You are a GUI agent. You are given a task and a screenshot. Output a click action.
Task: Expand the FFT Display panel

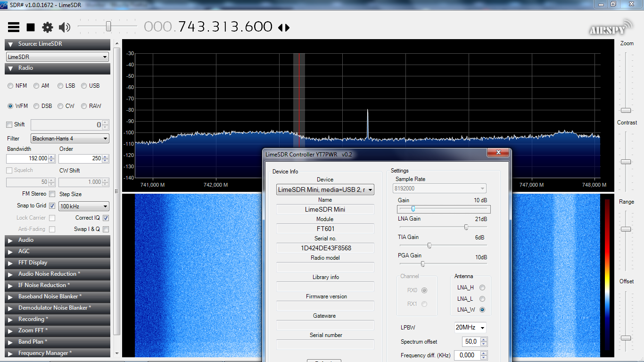coord(10,263)
